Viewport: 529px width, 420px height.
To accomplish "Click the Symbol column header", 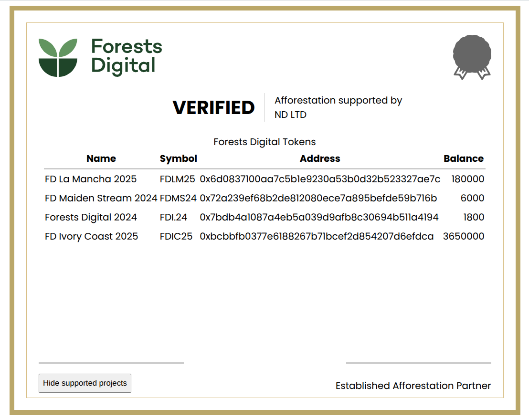I will 179,158.
